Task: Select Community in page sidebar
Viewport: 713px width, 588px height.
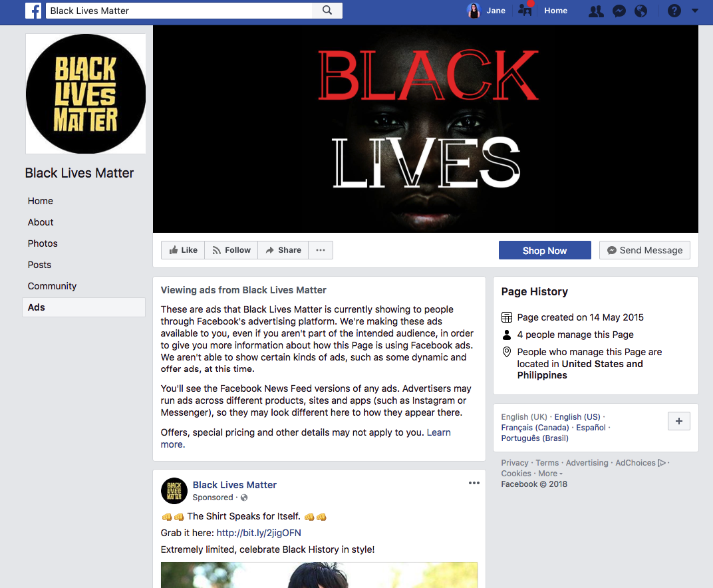Action: click(52, 286)
